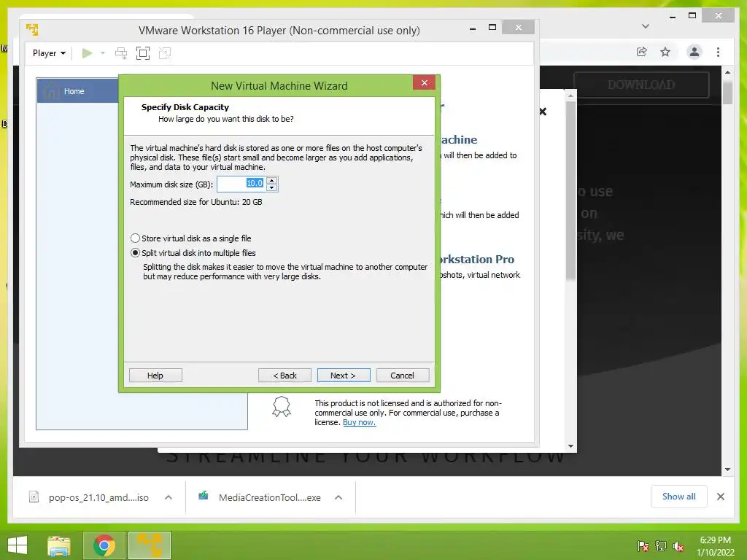Open the Chrome three-dot menu

click(x=718, y=52)
